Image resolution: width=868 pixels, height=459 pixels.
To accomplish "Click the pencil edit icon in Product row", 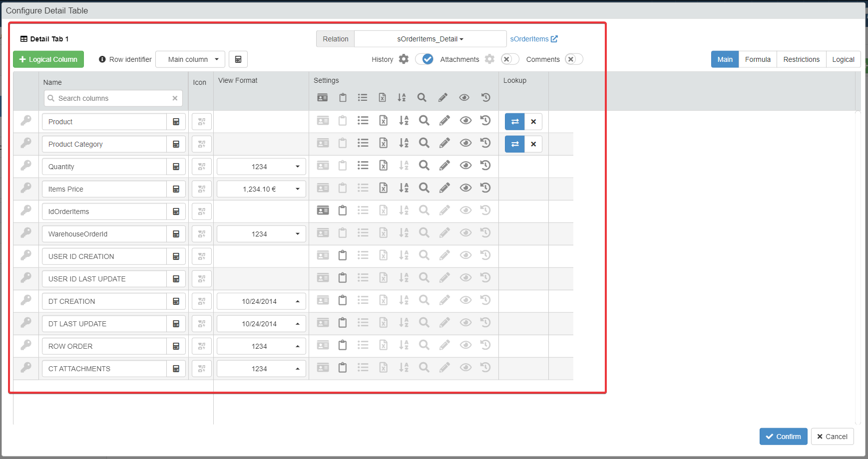I will pyautogui.click(x=444, y=121).
